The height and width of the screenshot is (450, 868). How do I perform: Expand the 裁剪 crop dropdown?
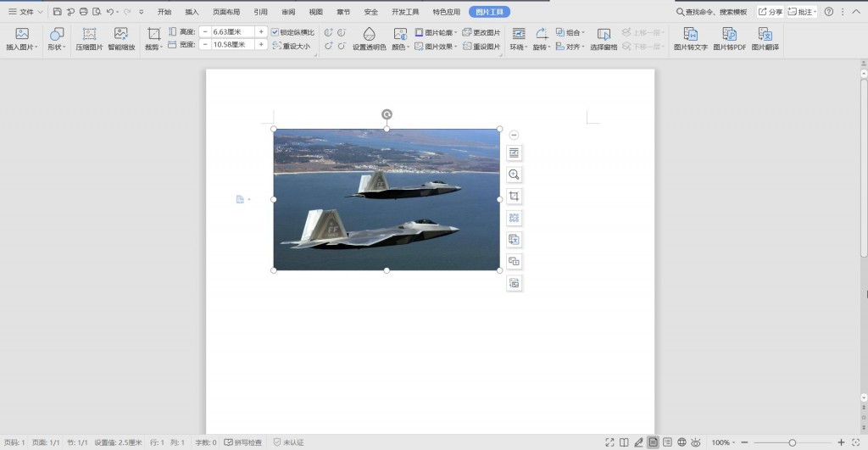pyautogui.click(x=154, y=47)
